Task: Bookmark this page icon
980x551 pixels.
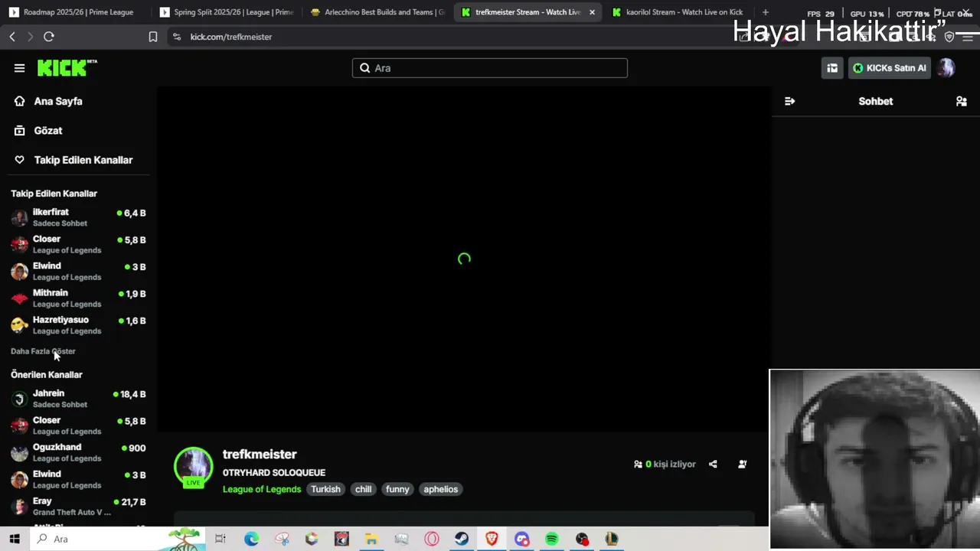Action: pyautogui.click(x=153, y=37)
